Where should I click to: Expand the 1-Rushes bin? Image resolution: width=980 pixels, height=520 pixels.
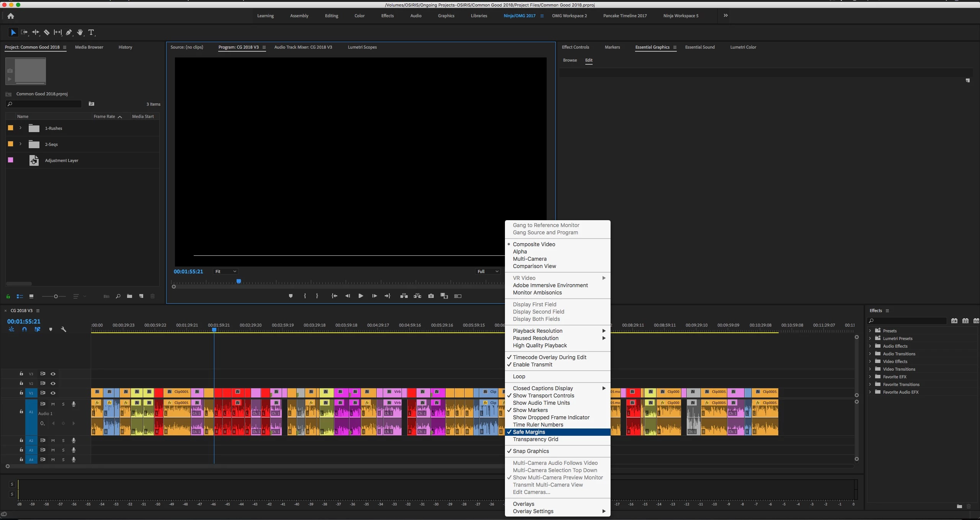point(21,128)
